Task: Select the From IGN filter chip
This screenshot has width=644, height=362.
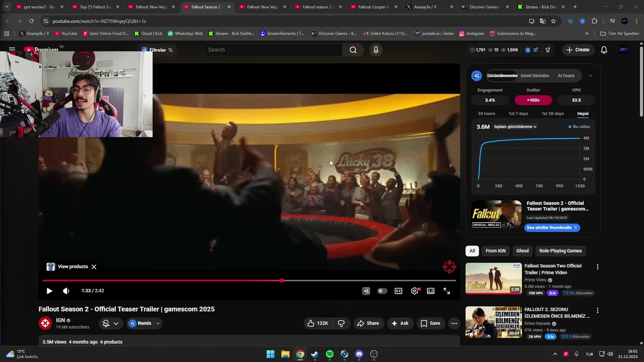Action: tap(496, 251)
